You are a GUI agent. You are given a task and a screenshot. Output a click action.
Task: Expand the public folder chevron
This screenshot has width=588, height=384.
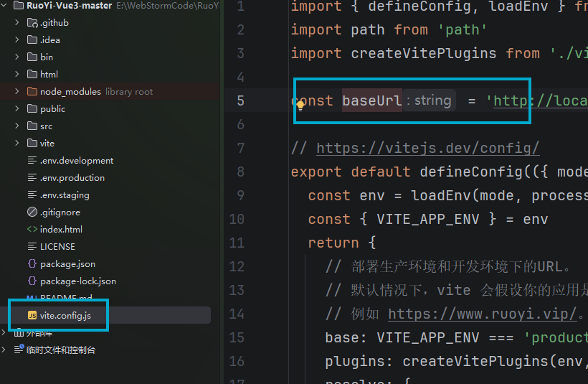click(x=17, y=108)
